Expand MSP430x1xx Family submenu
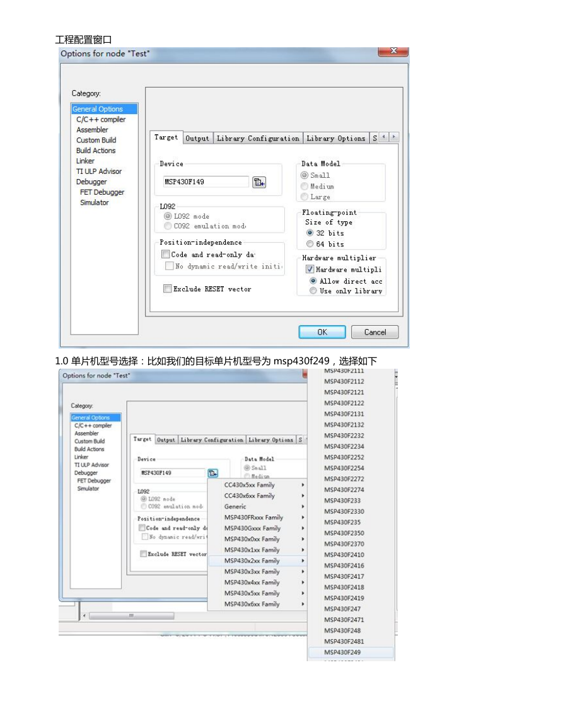 [x=258, y=550]
